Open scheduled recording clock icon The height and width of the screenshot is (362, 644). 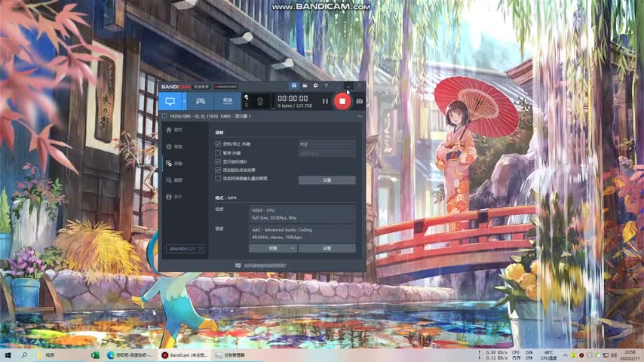315,86
